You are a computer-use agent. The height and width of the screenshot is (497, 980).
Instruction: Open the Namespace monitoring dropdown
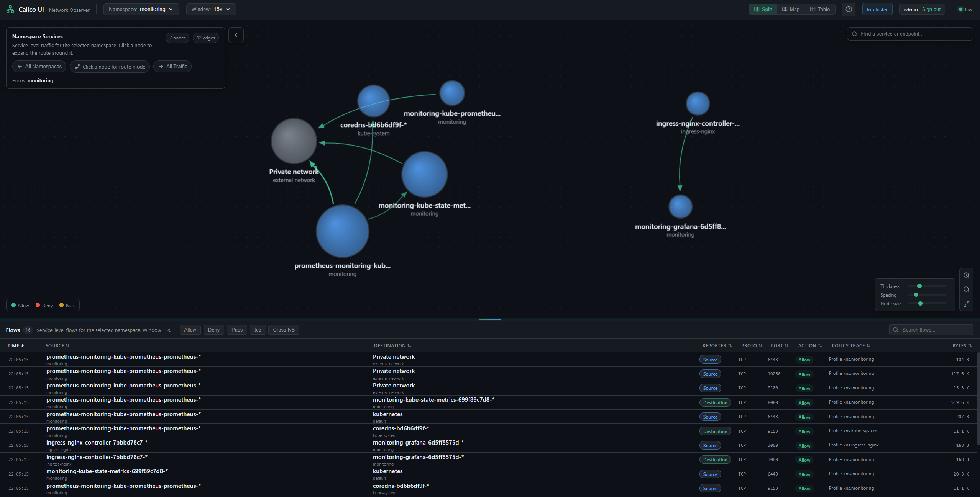coord(141,9)
